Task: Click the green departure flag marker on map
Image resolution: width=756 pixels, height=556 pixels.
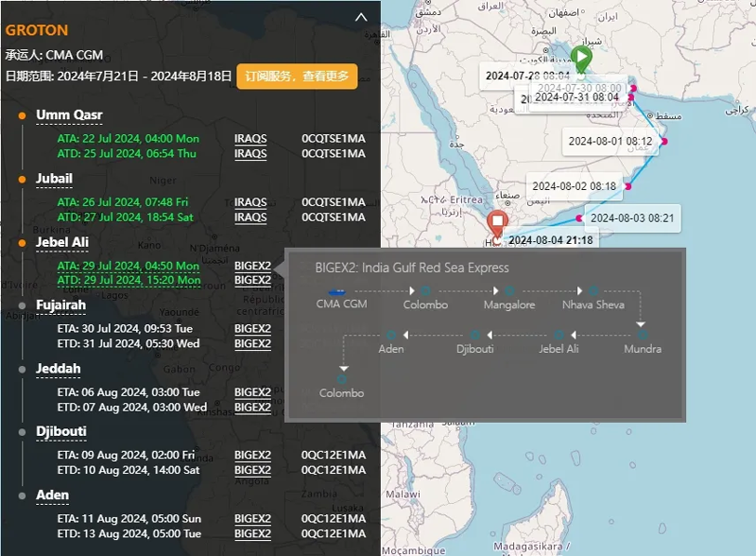Action: click(582, 58)
